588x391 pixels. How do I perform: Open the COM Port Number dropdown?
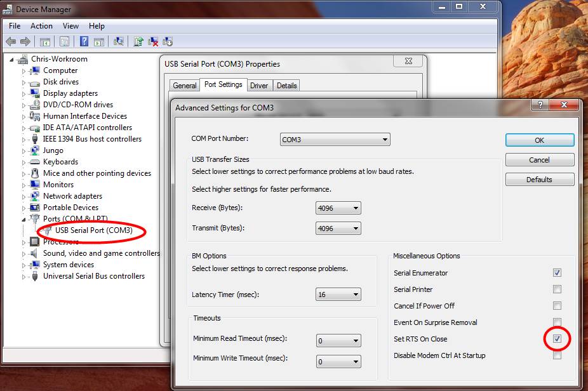tap(335, 140)
